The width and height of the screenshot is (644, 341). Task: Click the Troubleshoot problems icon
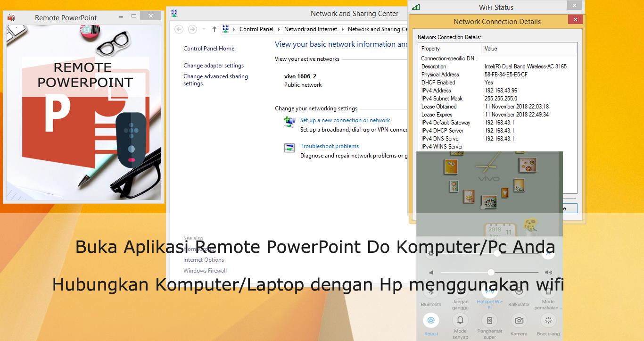289,148
